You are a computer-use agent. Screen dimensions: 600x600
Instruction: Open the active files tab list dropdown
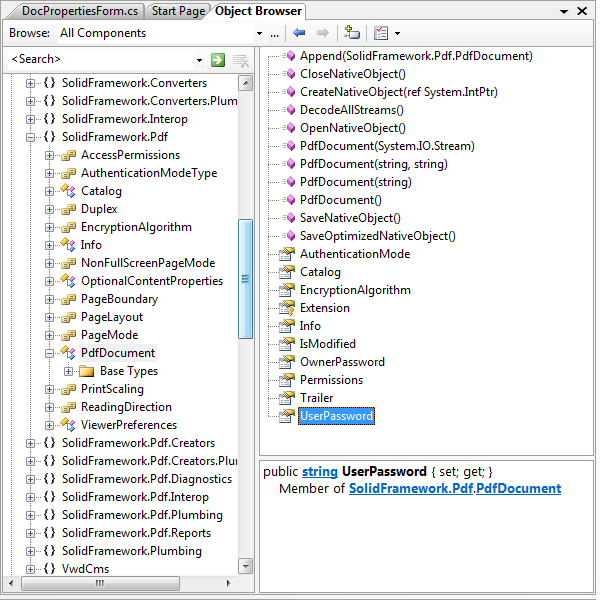[564, 11]
